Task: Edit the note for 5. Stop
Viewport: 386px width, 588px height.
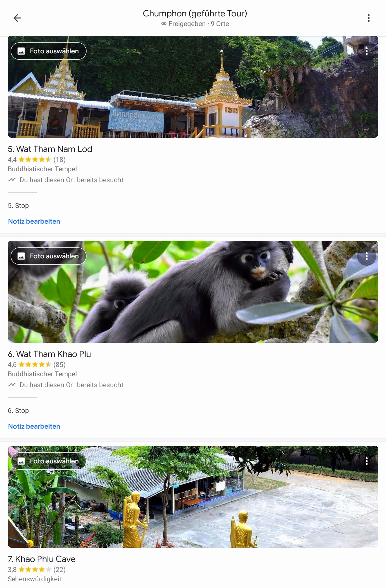Action: coord(34,221)
